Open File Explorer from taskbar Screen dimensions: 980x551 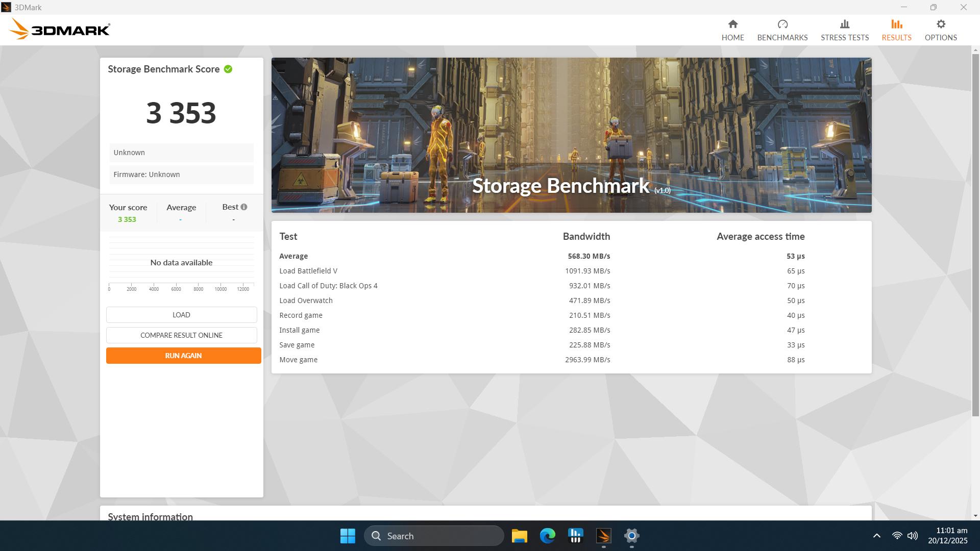[519, 536]
